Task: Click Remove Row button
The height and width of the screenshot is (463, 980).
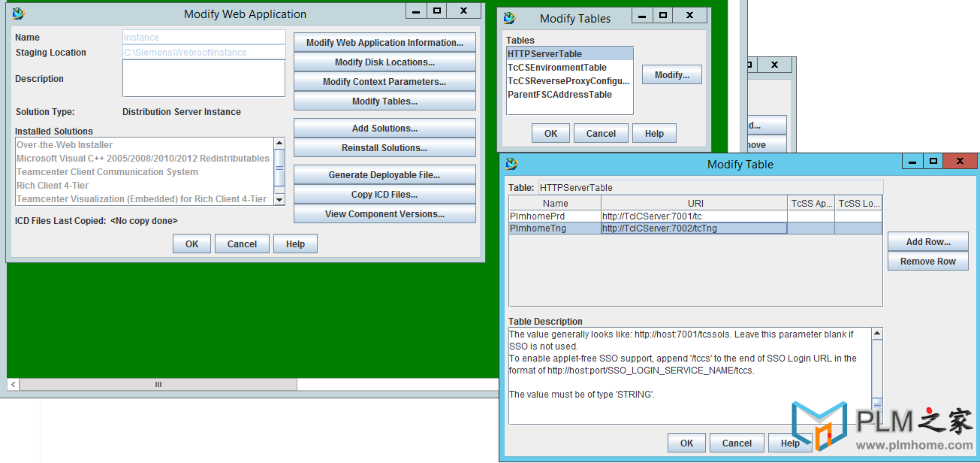Action: pyautogui.click(x=928, y=262)
